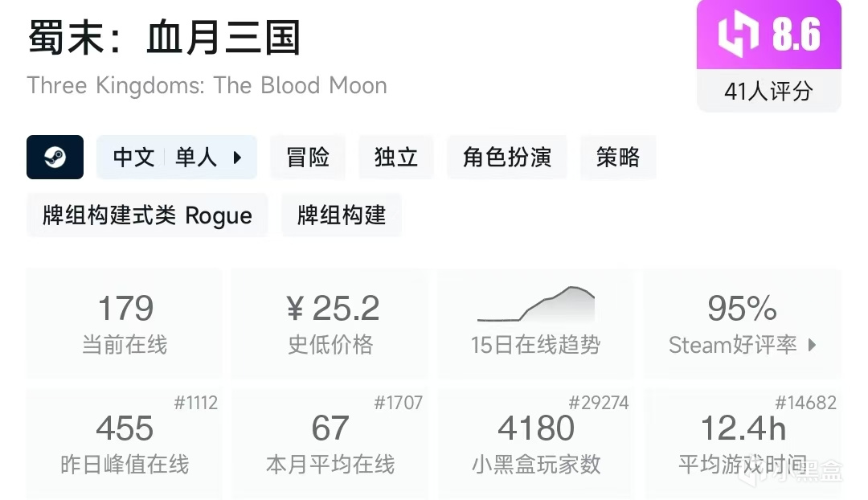Viewport: 868px width, 500px height.
Task: Tap the 67 本月平均在线 card
Action: (330, 442)
